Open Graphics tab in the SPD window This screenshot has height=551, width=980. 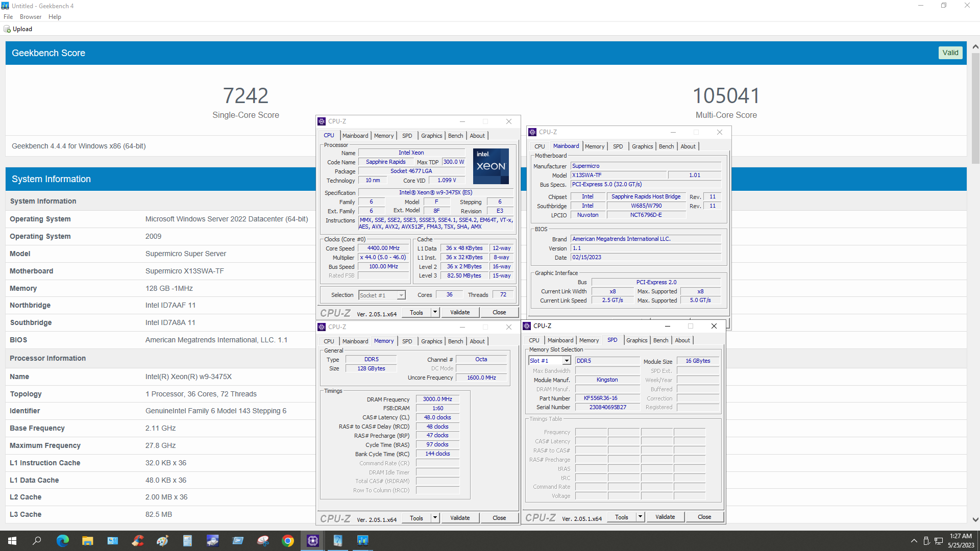[637, 340]
